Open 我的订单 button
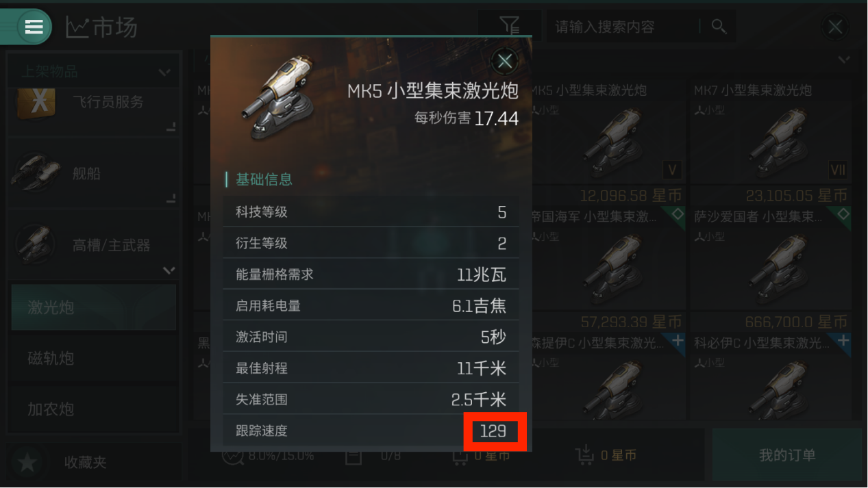The image size is (868, 488). (x=787, y=455)
